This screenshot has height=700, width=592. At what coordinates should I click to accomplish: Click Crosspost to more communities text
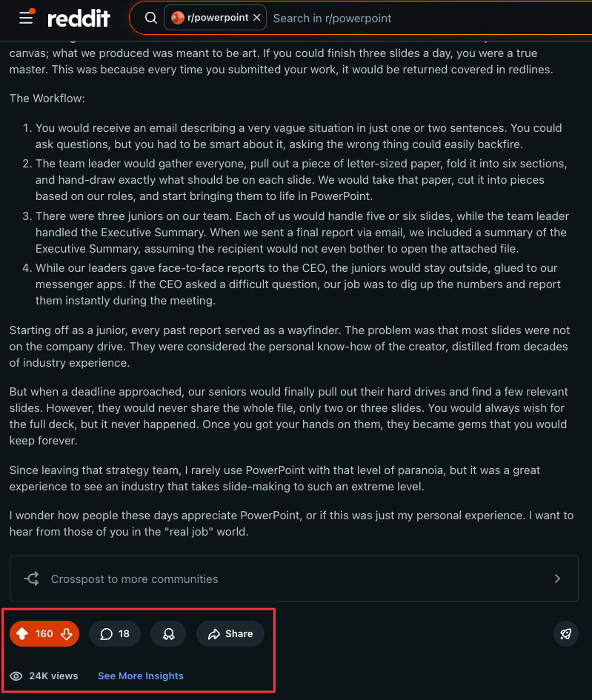[134, 579]
